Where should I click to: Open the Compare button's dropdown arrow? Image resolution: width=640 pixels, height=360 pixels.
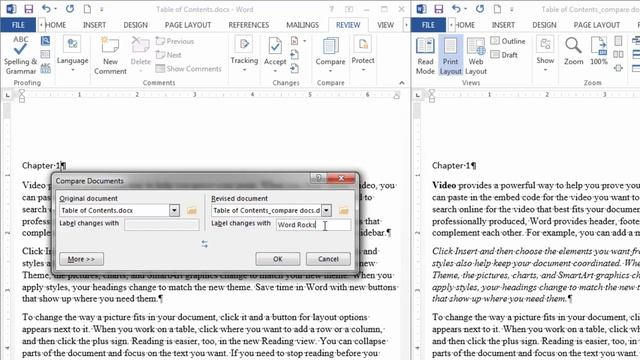(330, 71)
